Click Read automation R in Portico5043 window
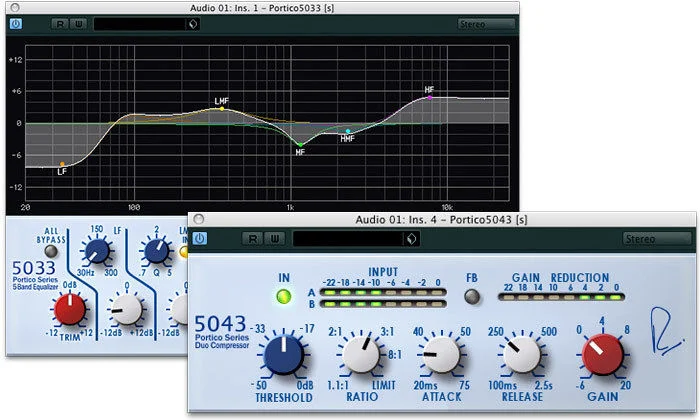This screenshot has height=420, width=700. [x=252, y=239]
